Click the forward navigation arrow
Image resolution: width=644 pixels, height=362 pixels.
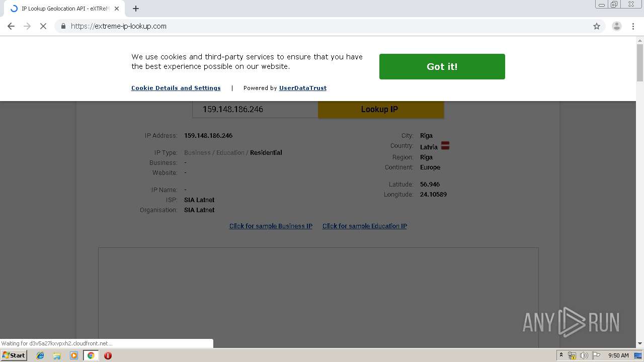(x=27, y=26)
